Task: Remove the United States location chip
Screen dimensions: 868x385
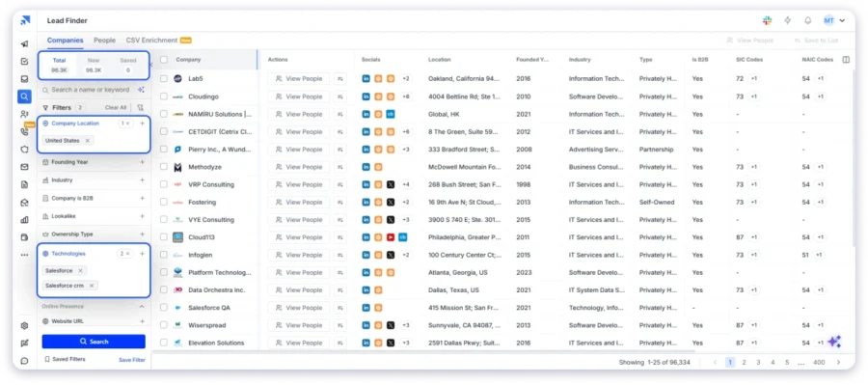Action: [x=87, y=141]
